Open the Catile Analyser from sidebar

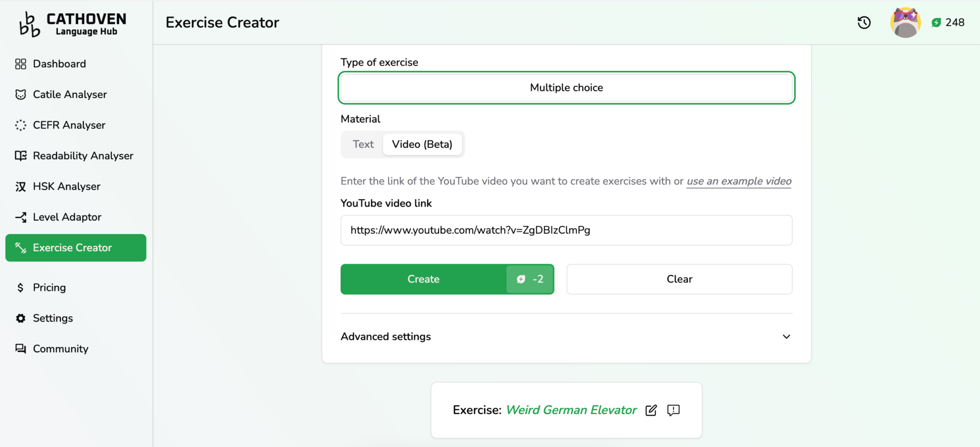click(x=70, y=94)
